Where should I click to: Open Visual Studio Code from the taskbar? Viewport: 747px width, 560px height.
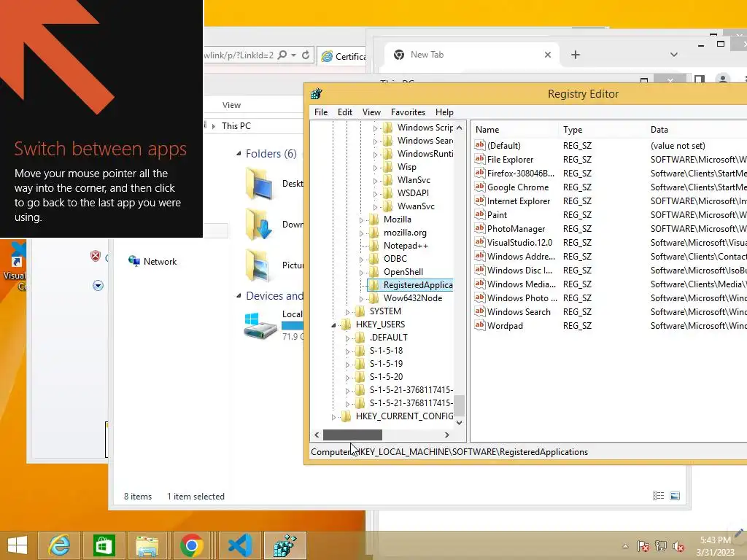(239, 545)
